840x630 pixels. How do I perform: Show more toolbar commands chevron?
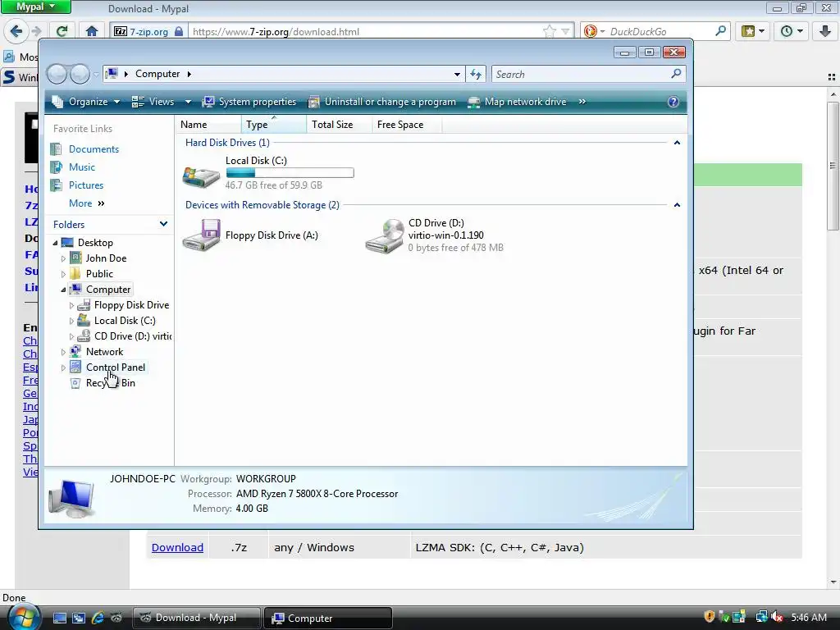pyautogui.click(x=582, y=102)
